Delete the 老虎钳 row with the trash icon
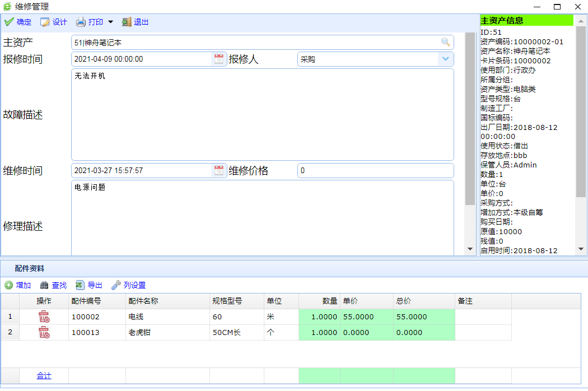Viewport: 588px width, 391px height. pyautogui.click(x=44, y=332)
